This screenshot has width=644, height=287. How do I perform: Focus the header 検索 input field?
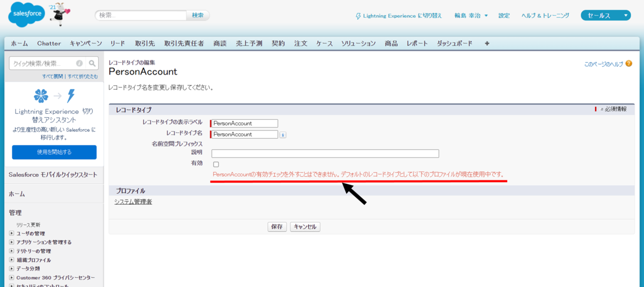coord(141,16)
